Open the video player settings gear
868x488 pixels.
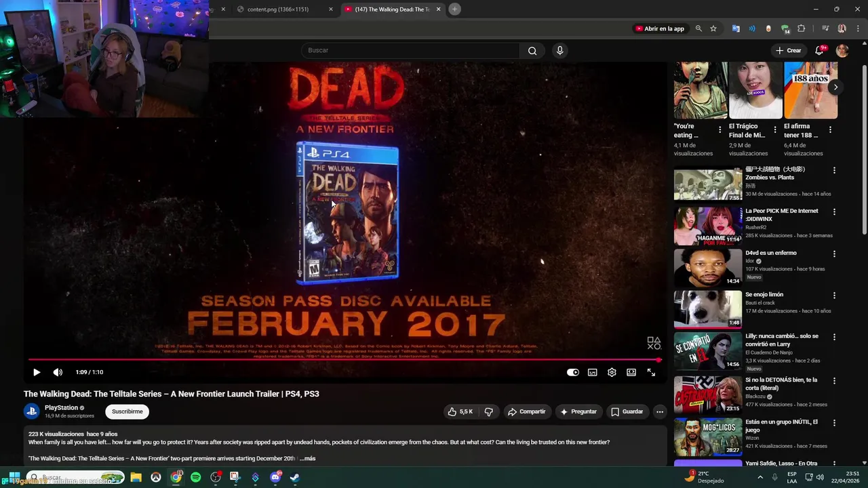coord(612,372)
